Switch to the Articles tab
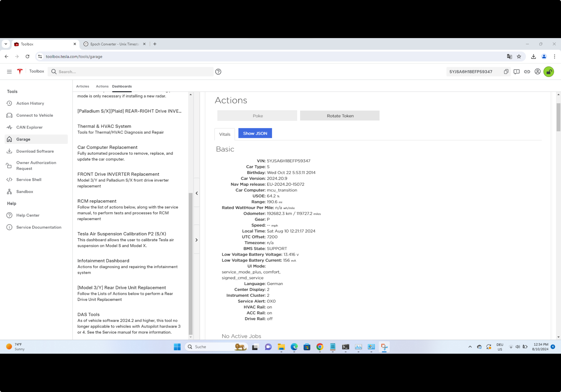 83,86
